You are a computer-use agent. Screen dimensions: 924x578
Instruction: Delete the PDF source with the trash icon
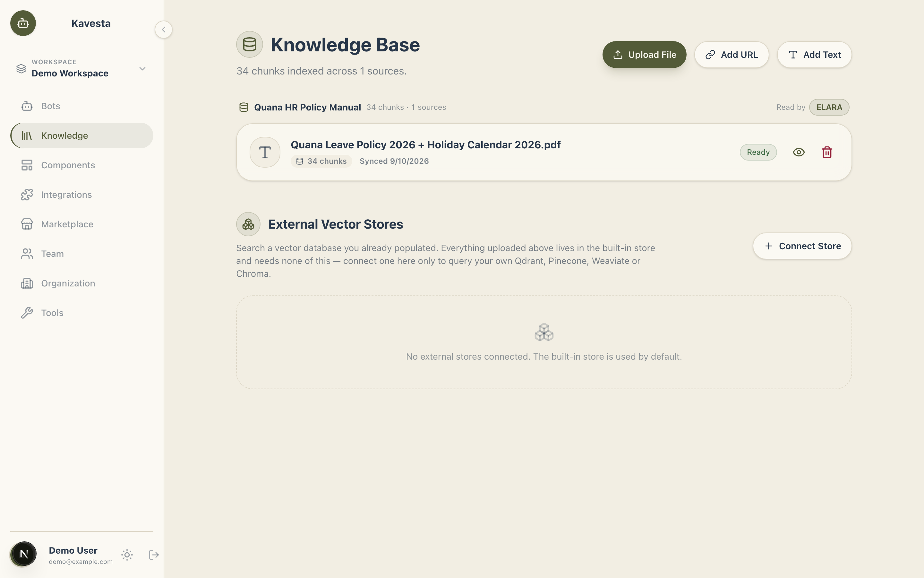point(827,152)
